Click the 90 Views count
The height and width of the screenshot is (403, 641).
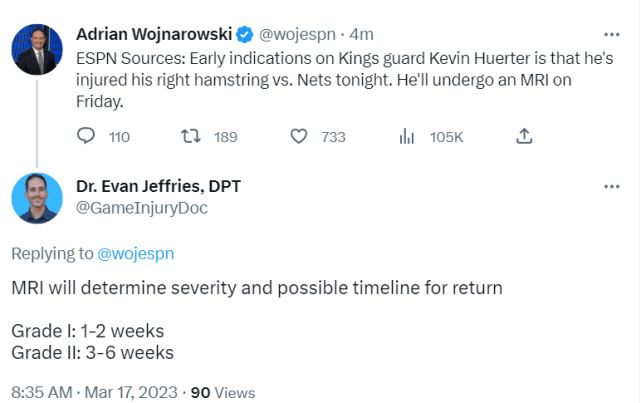[x=222, y=392]
